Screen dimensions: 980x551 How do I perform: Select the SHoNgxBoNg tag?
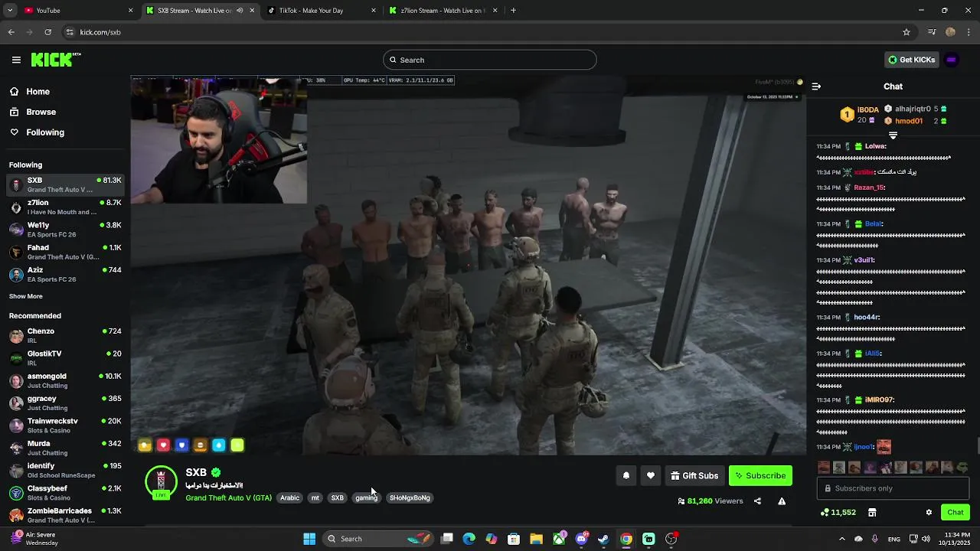point(410,497)
